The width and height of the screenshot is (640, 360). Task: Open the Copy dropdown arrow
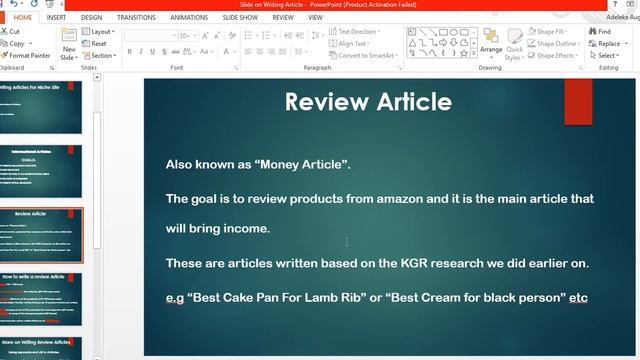31,44
